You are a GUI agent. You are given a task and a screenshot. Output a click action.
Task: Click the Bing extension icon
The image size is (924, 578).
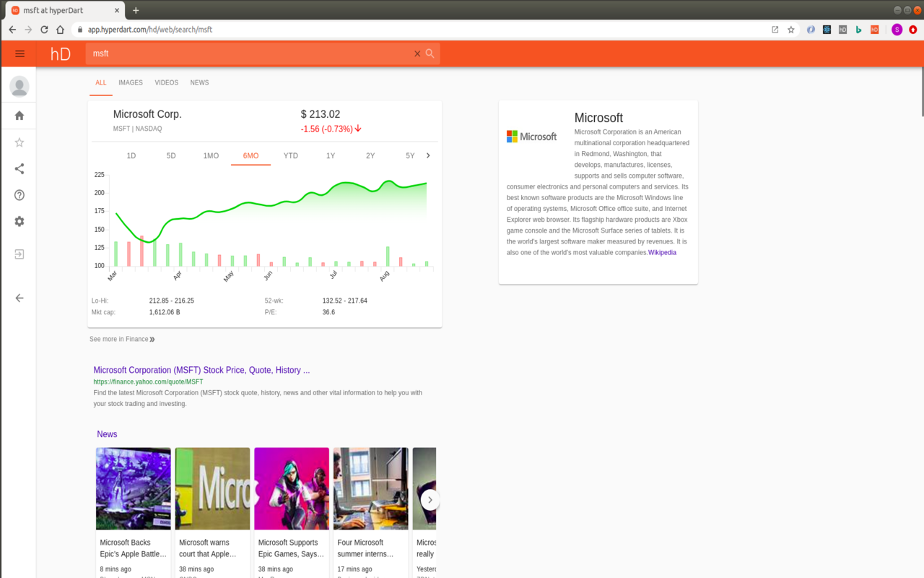coord(858,30)
